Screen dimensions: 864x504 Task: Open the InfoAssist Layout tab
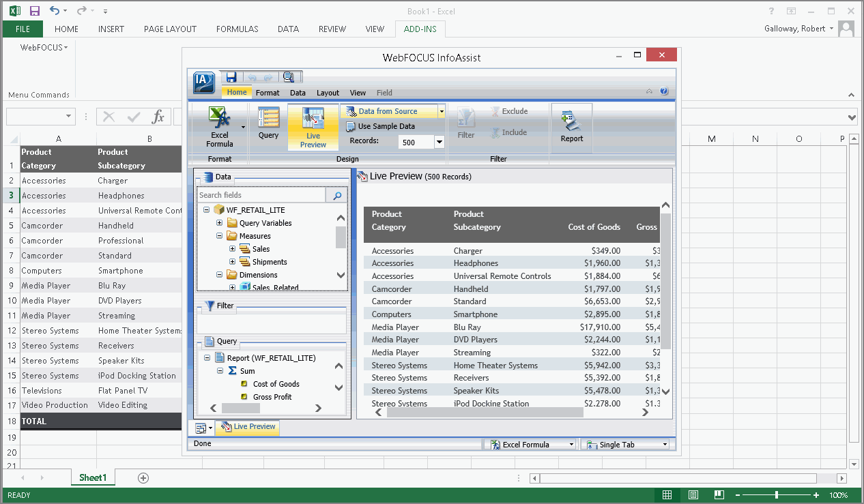point(328,93)
